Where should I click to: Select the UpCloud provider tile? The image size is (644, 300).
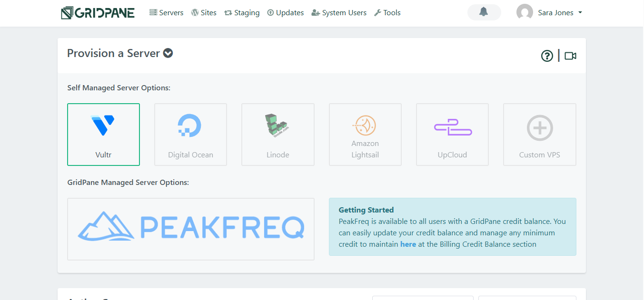coord(452,135)
